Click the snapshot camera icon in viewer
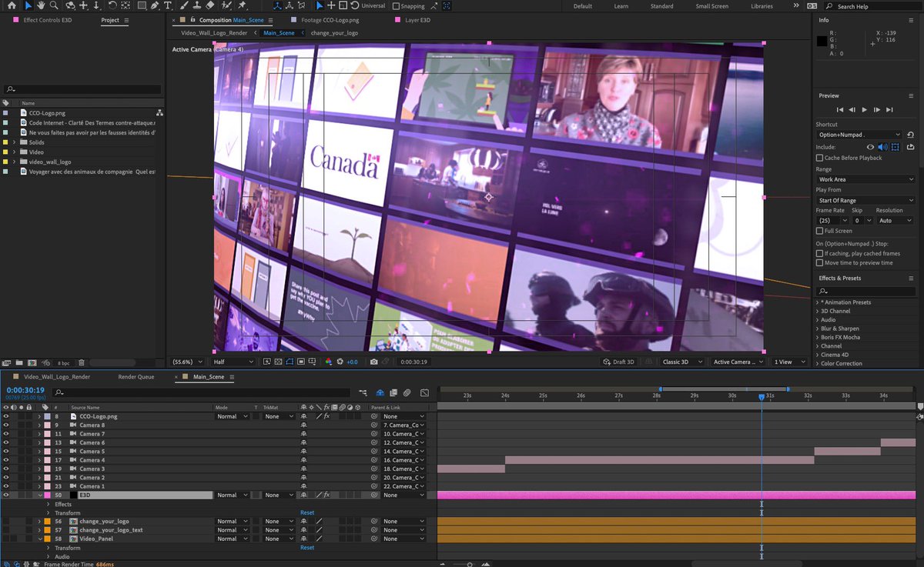This screenshot has height=567, width=924. pos(373,362)
